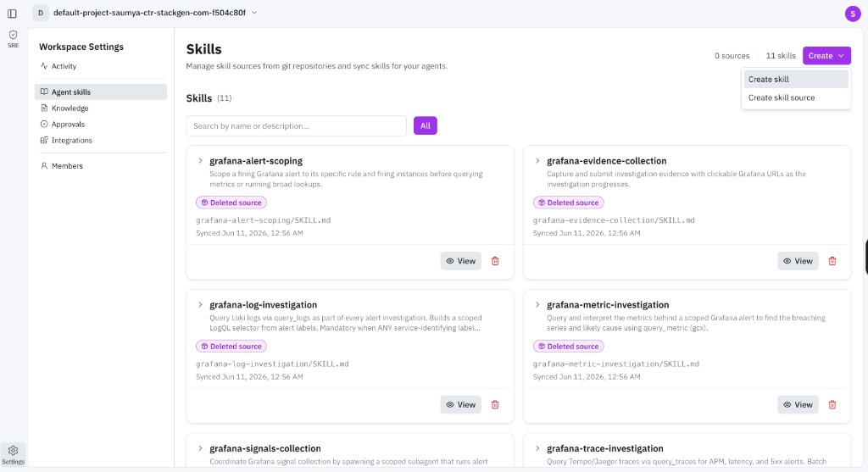
Task: Click Deleted source badge on grafana-log-investigation
Action: coord(231,347)
